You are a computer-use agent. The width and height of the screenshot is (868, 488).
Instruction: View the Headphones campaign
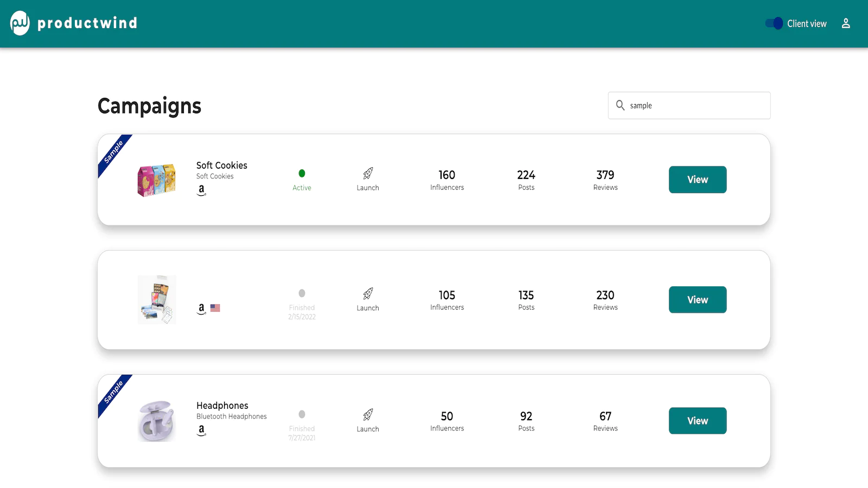click(697, 421)
